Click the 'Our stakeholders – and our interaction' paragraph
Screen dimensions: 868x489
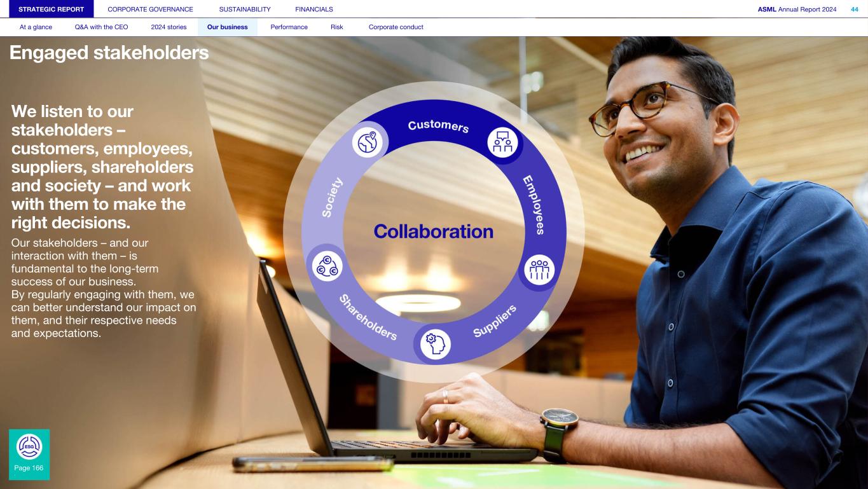103,288
